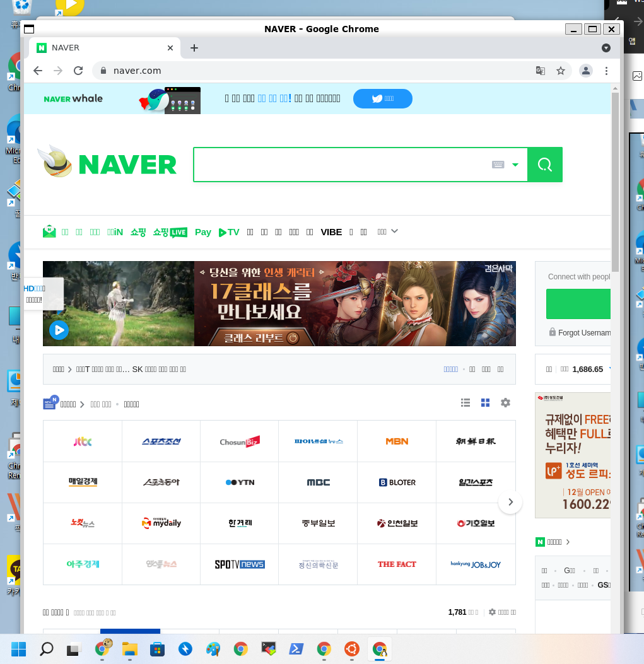Open the Knowledge iN menu item
This screenshot has height=664, width=644.
pyautogui.click(x=115, y=232)
